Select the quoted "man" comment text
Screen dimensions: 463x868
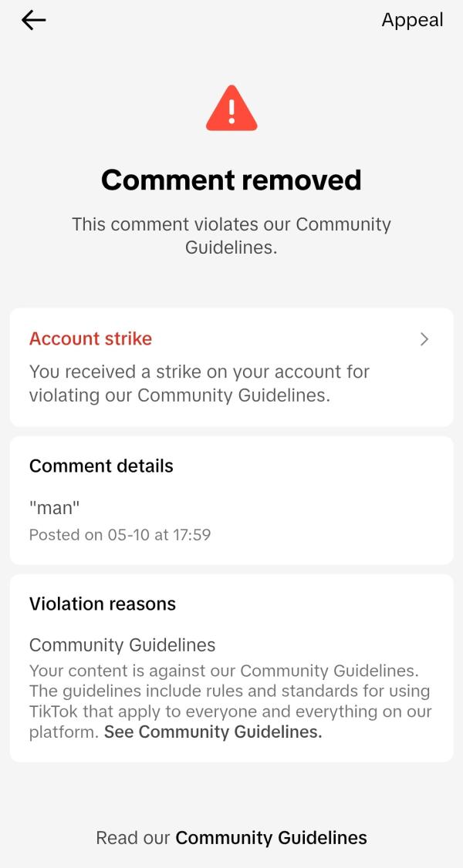pos(54,508)
